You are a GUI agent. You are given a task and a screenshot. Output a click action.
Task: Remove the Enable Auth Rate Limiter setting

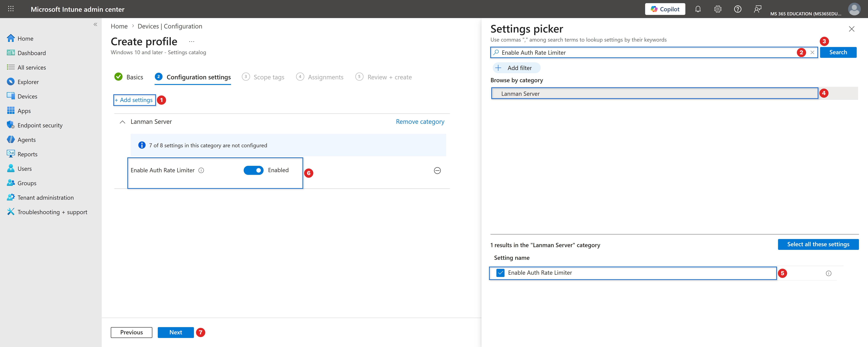point(437,170)
